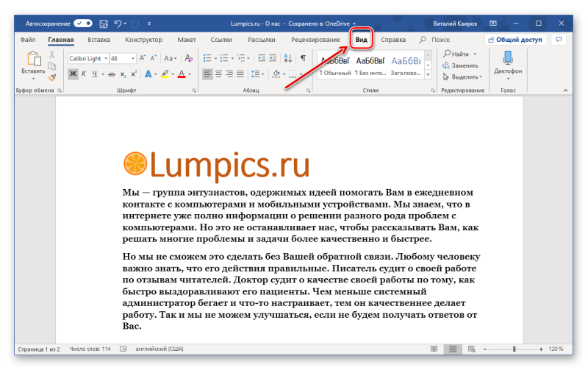Select Print Layout view button

(453, 349)
